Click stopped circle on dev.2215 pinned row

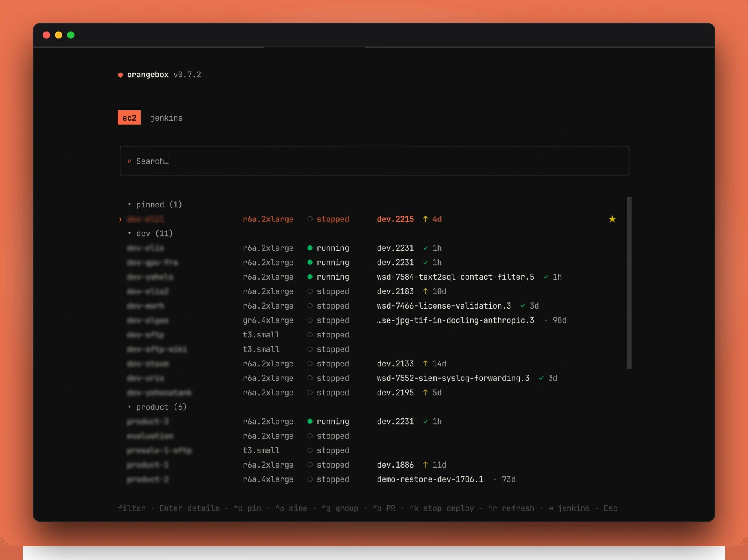[310, 219]
